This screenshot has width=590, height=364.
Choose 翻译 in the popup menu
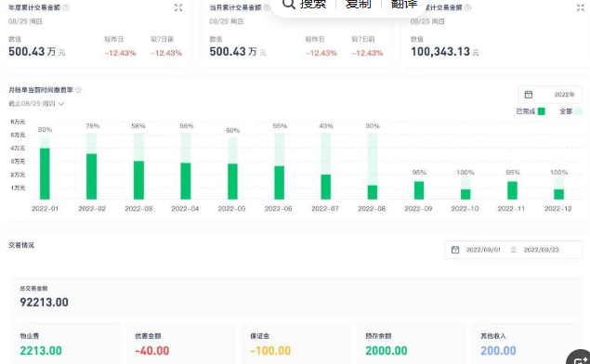coord(404,4)
